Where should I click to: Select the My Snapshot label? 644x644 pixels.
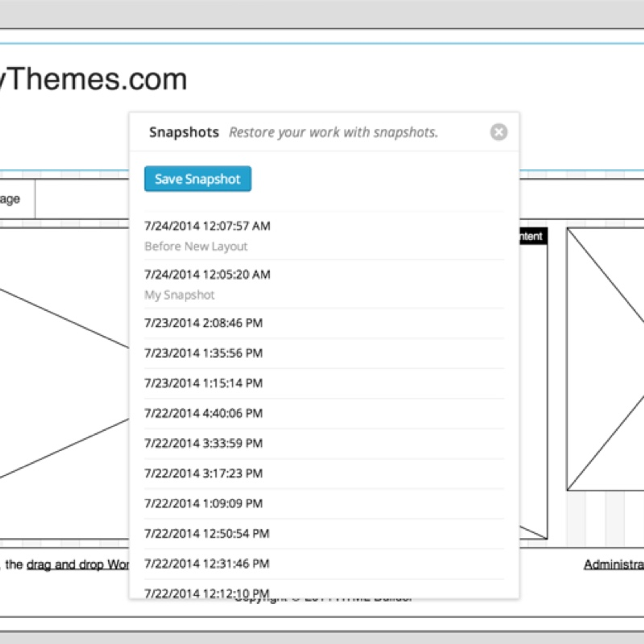click(x=180, y=295)
